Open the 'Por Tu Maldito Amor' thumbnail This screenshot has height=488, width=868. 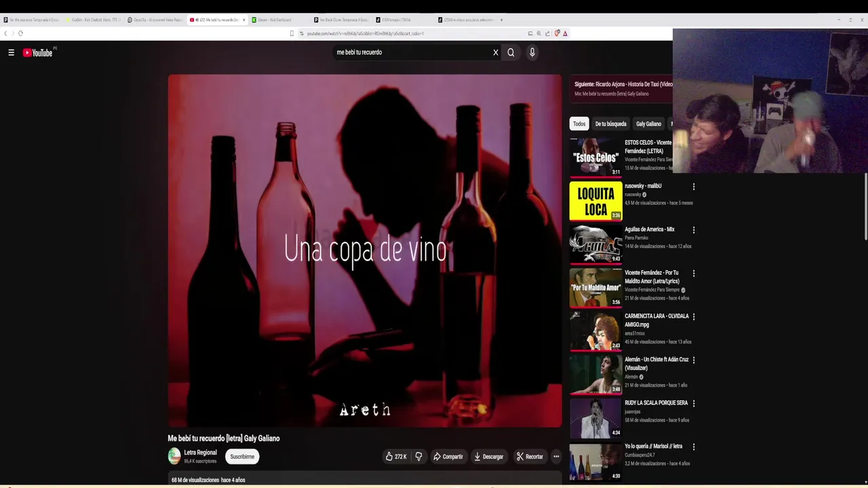595,287
